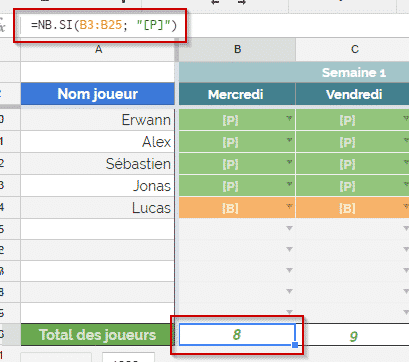Open dropdown in Jonas's Mercredi cell
The image size is (409, 362).
coord(289,184)
